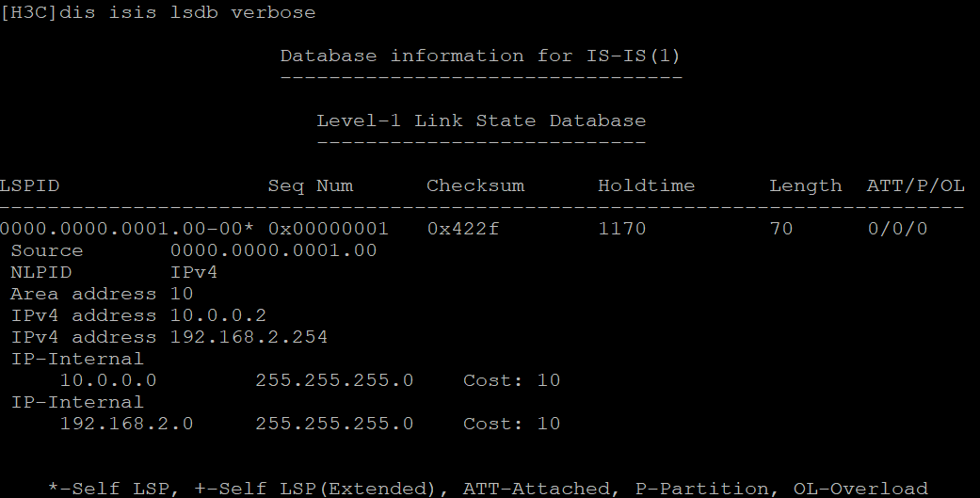
Task: Click the Length column header
Action: (806, 185)
